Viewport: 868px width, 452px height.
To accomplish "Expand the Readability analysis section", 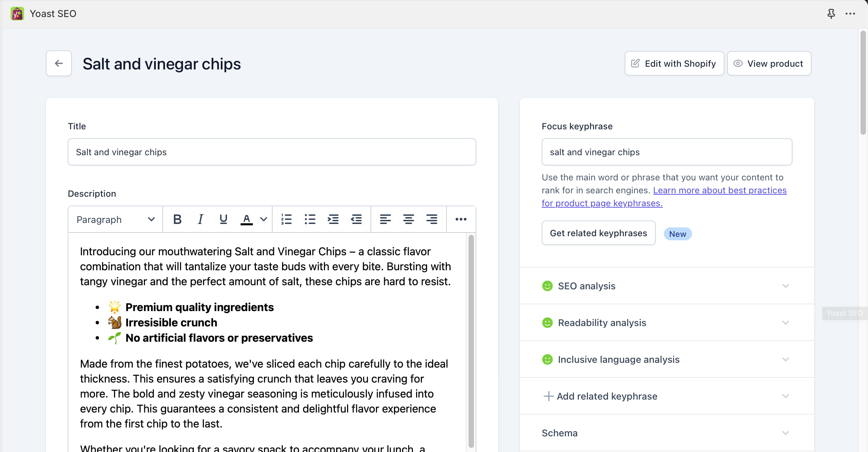I will [x=667, y=323].
